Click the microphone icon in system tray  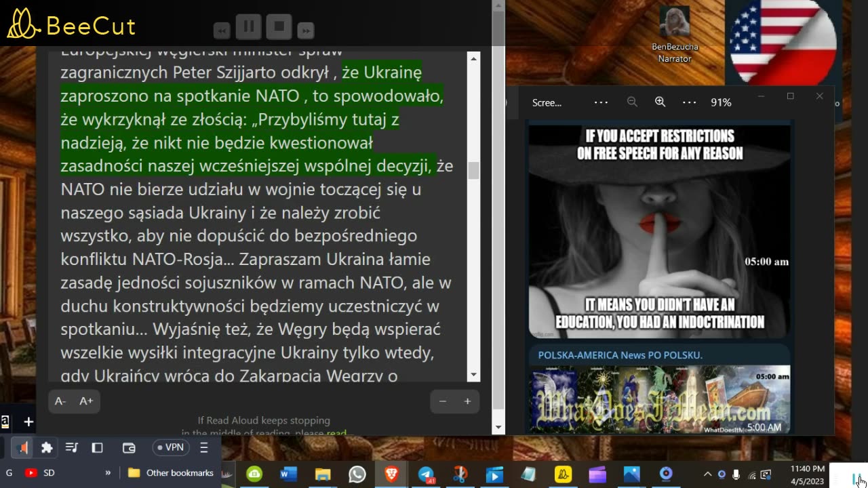click(x=736, y=474)
